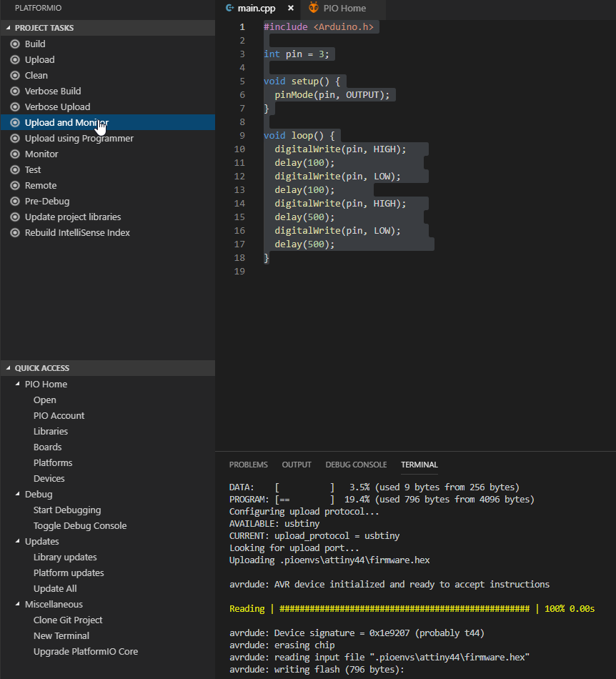The image size is (616, 679).
Task: Collapse the Debug tree group
Action: pyautogui.click(x=18, y=495)
